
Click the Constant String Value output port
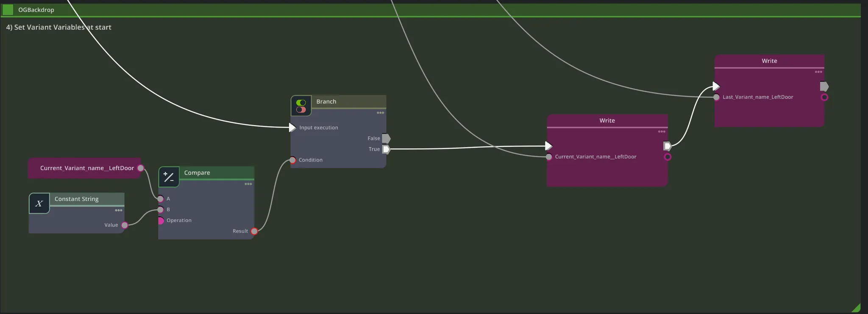click(x=125, y=225)
